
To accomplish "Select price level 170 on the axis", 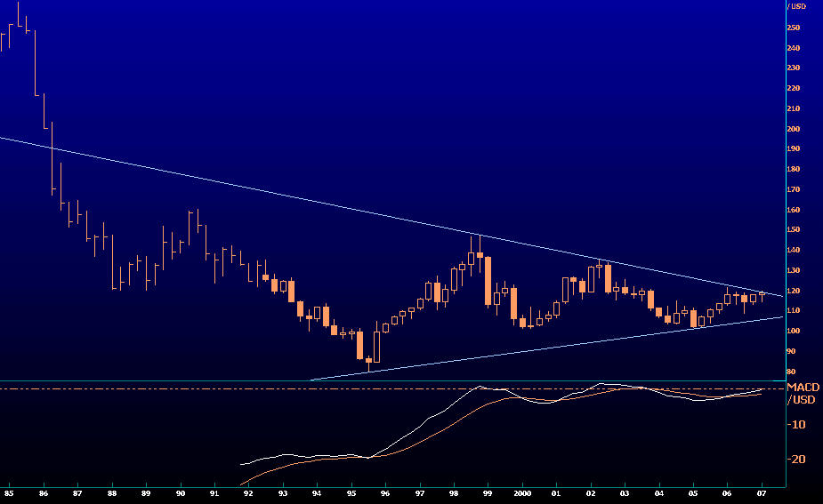I will pos(794,189).
